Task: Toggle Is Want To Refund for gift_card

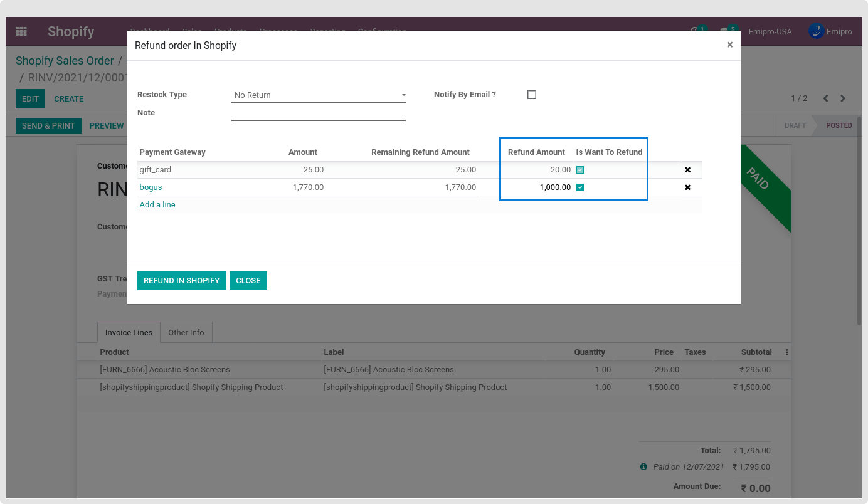Action: pos(580,170)
